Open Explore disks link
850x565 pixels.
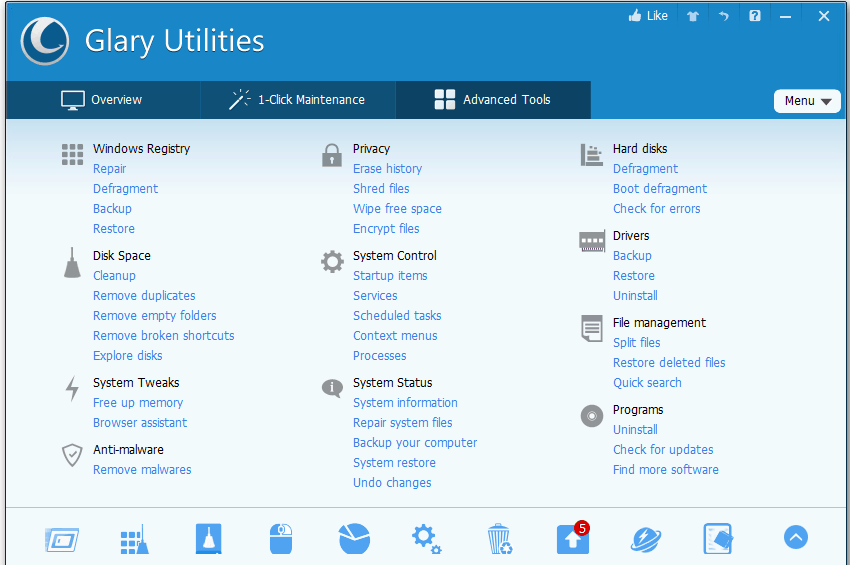point(127,356)
